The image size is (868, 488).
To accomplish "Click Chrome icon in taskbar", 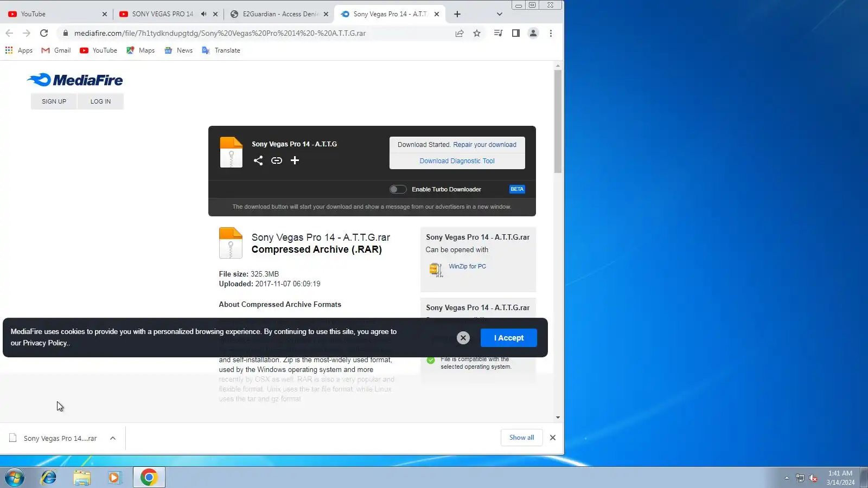I will [x=149, y=477].
